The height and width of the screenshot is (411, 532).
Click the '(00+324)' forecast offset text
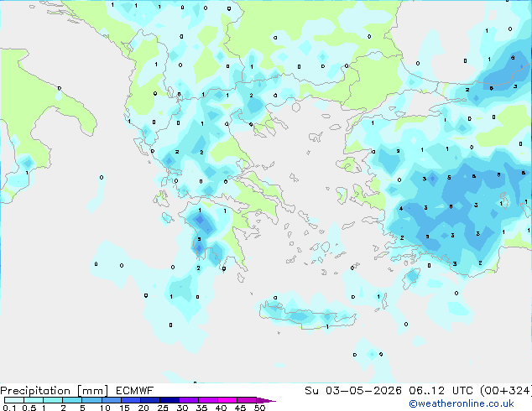(x=506, y=391)
